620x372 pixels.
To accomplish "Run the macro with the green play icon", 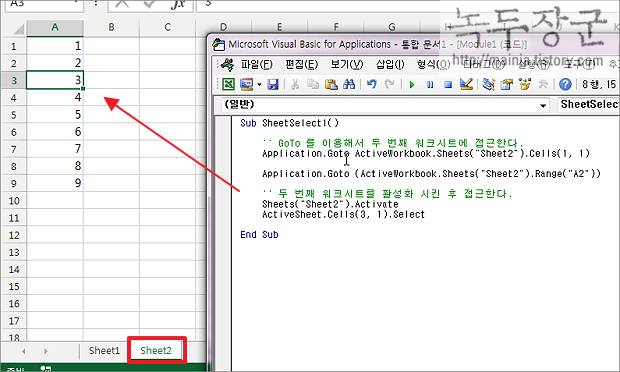I will point(412,85).
